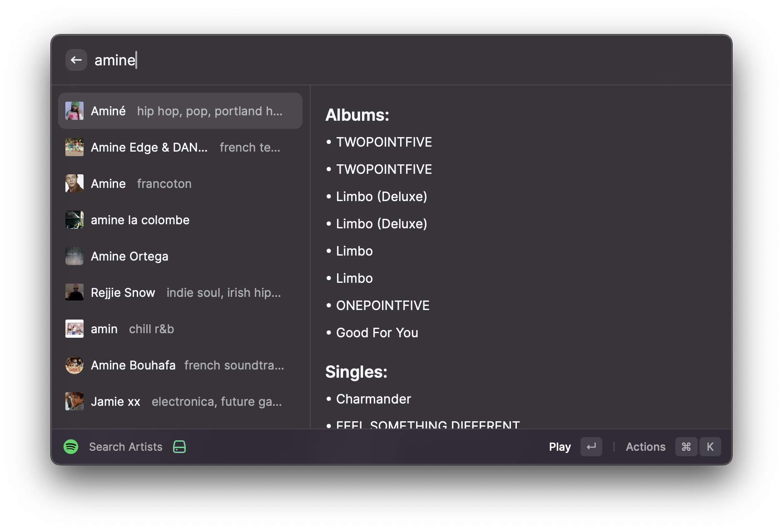Click the K key icon

click(710, 447)
